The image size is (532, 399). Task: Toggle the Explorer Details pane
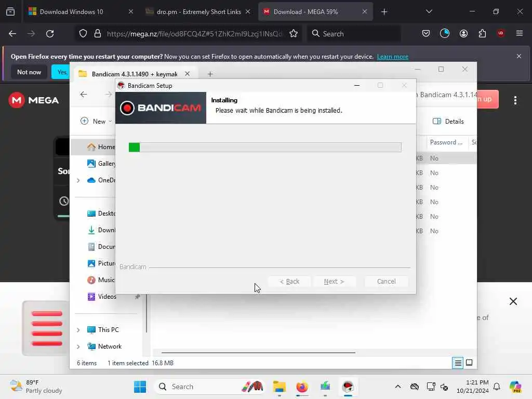pos(448,121)
